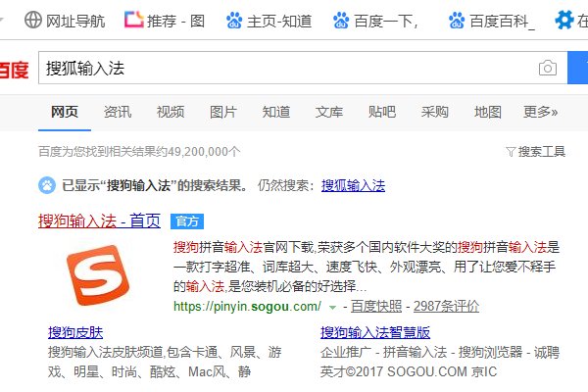Click the https://pinyin.sogou.com/ URL text
The height and width of the screenshot is (392, 588).
tap(248, 307)
